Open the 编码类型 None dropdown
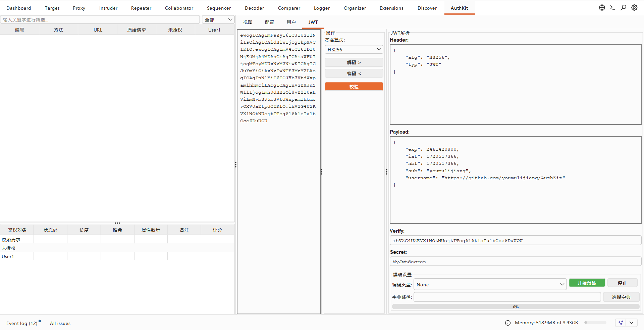644x330 pixels. coord(490,284)
